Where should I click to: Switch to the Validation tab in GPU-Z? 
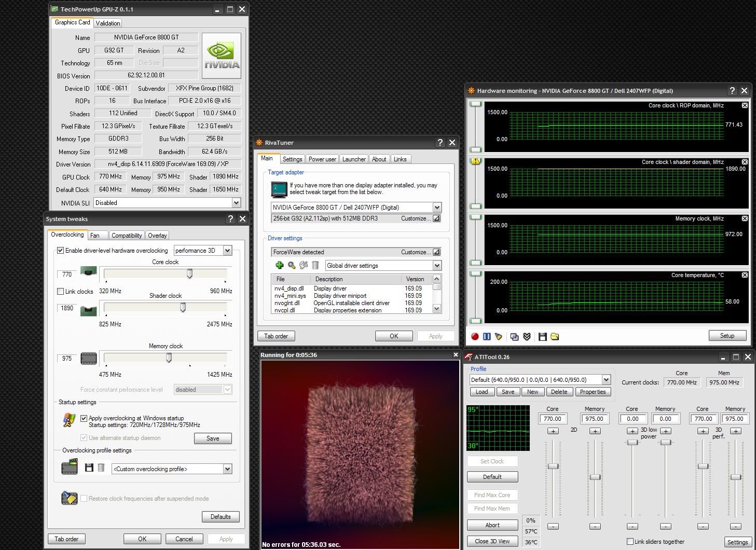[x=108, y=23]
